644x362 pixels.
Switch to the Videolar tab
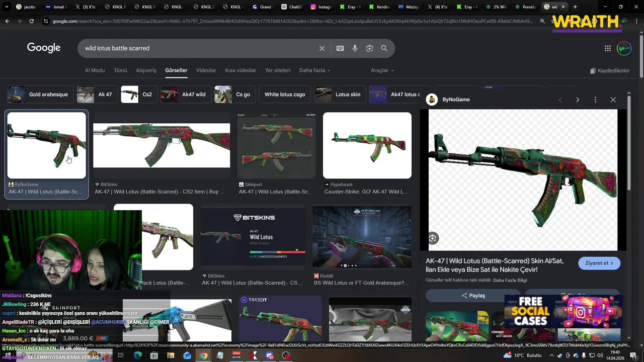point(206,70)
